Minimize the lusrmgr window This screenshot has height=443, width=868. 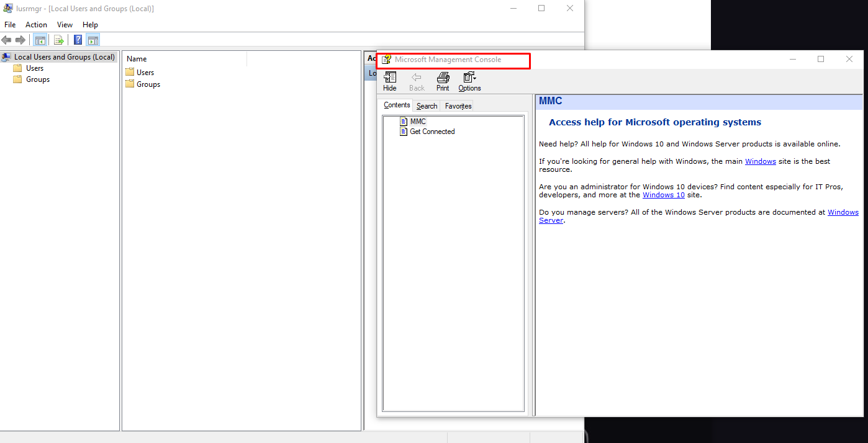tap(513, 8)
